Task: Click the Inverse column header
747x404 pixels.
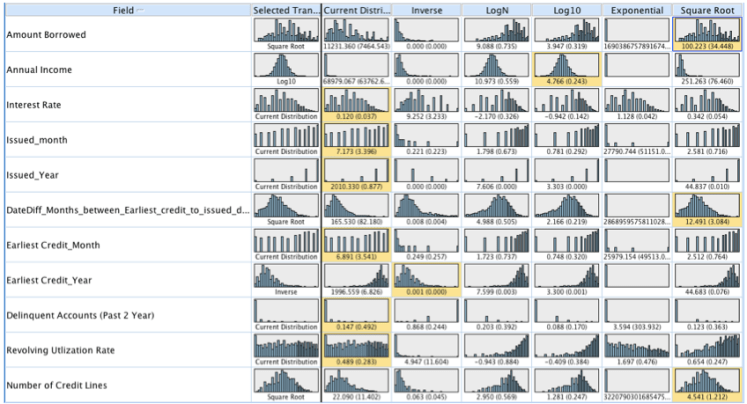Action: pos(426,9)
